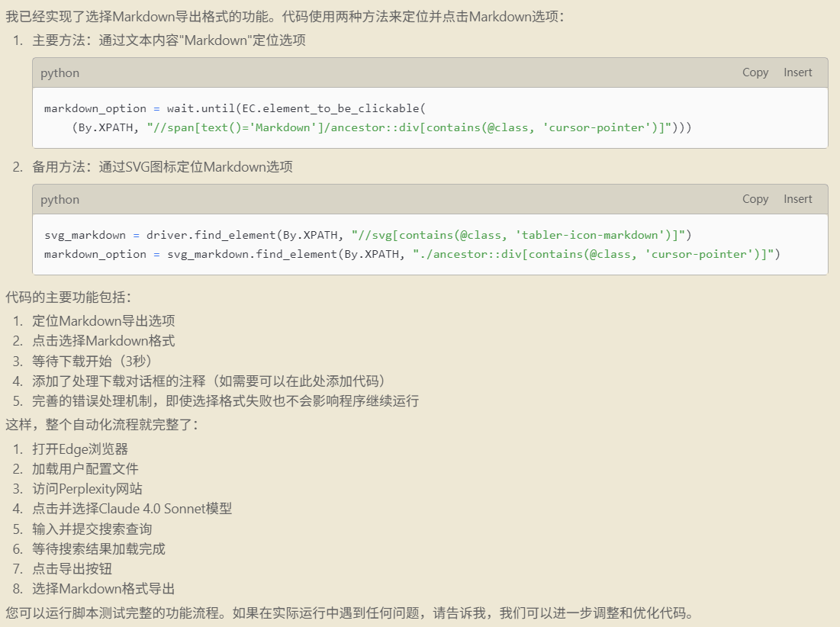
Task: Copy the SVG icon method code block
Action: 755,199
